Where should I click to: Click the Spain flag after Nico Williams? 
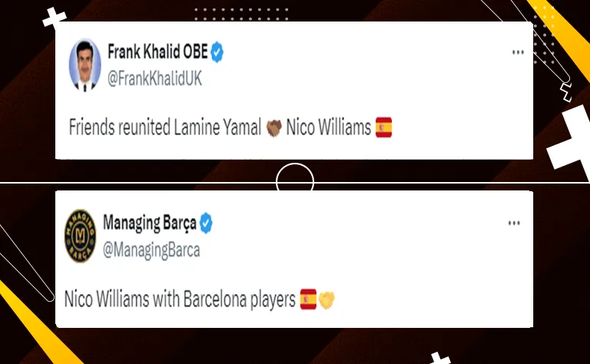[x=384, y=127]
